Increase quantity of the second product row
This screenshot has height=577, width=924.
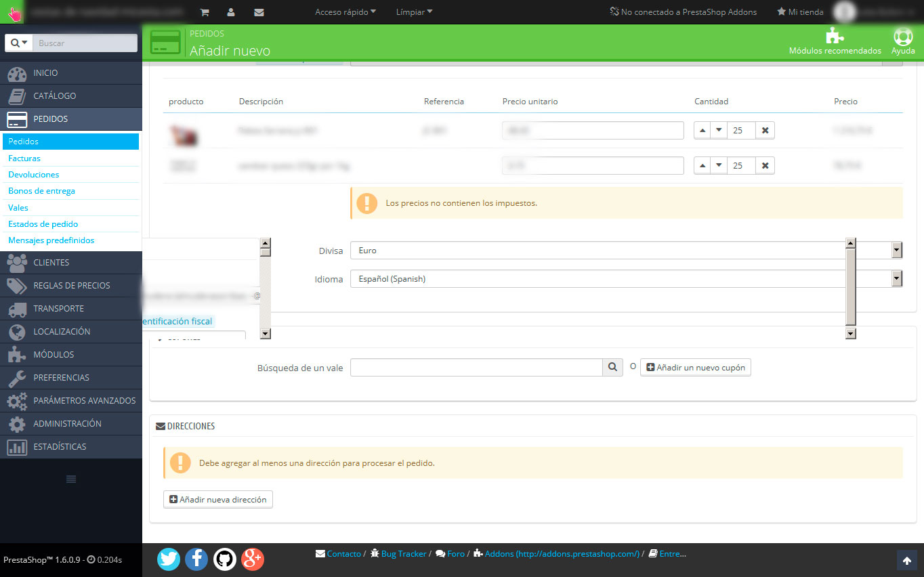point(702,166)
